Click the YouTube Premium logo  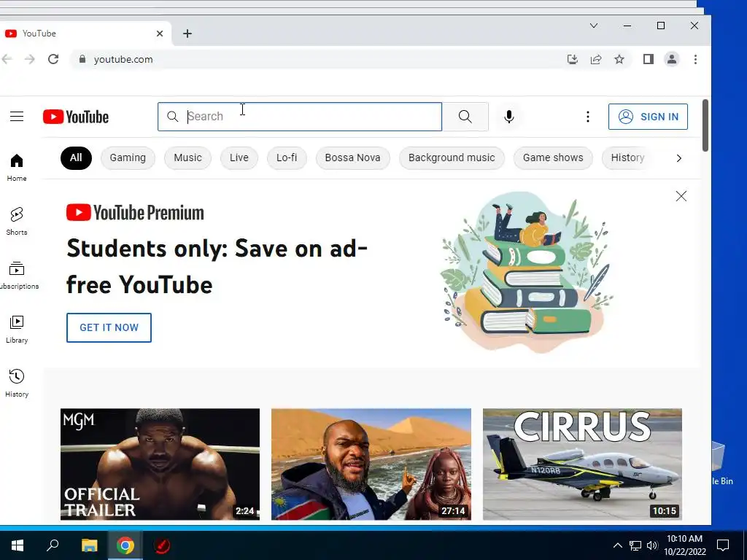[x=135, y=212]
